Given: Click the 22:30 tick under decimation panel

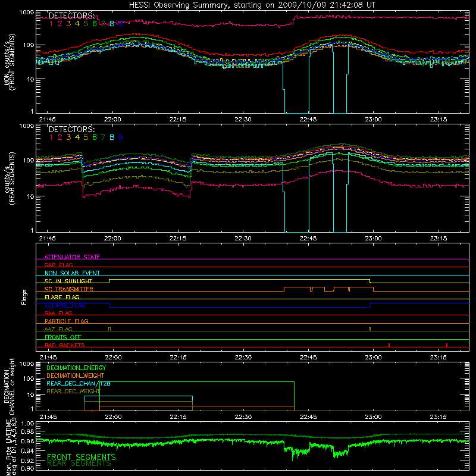Looking at the screenshot, I should 243,417.
